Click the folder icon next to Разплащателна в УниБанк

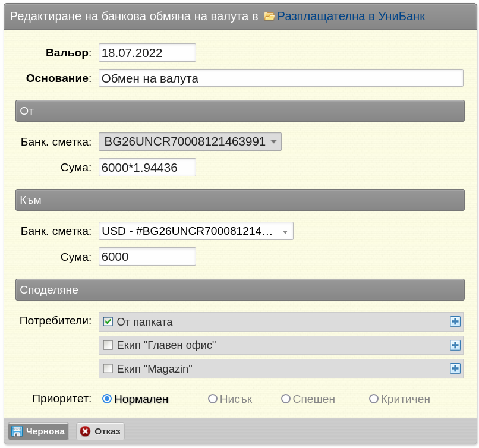pyautogui.click(x=269, y=16)
